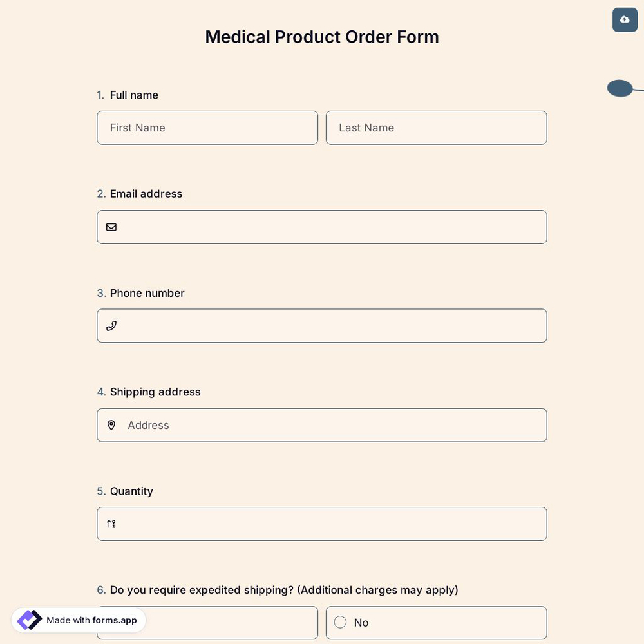Click the Made with forms.app badge
Viewport: 644px width, 644px height.
point(77,620)
